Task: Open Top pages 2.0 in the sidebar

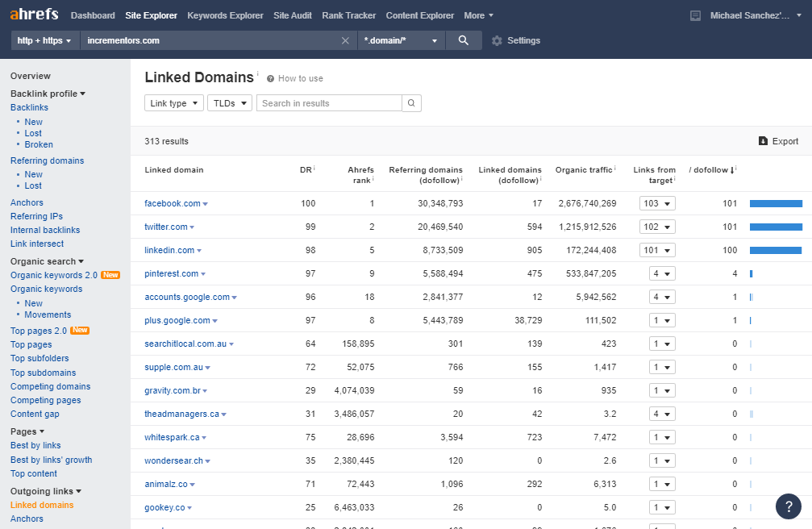Action: (39, 331)
